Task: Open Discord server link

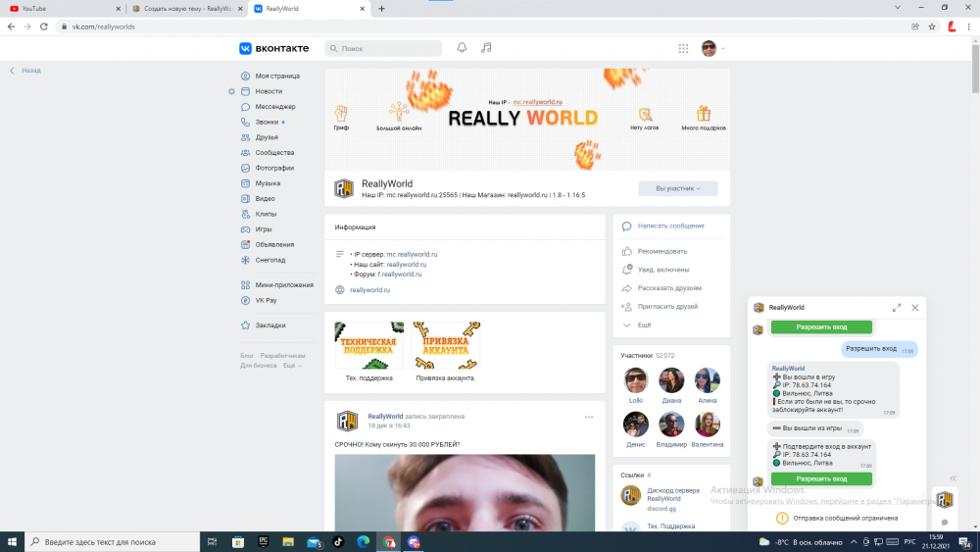Action: [x=673, y=494]
